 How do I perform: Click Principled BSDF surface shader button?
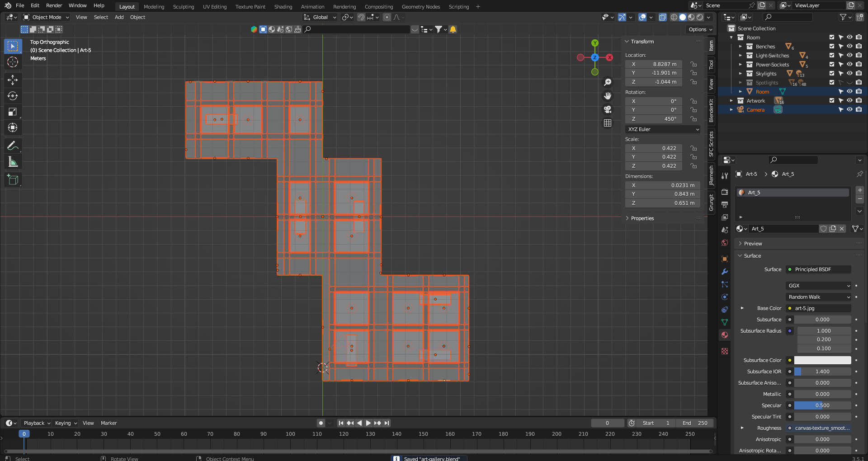(819, 269)
